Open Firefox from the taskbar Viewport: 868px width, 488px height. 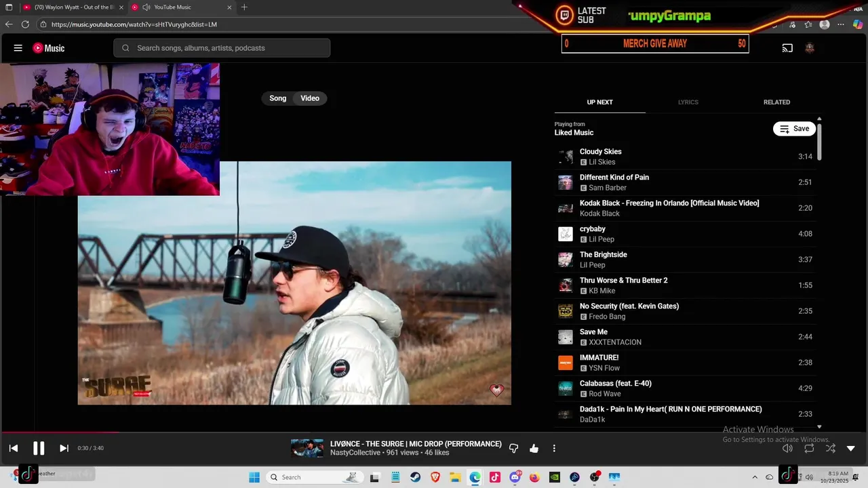tap(534, 477)
